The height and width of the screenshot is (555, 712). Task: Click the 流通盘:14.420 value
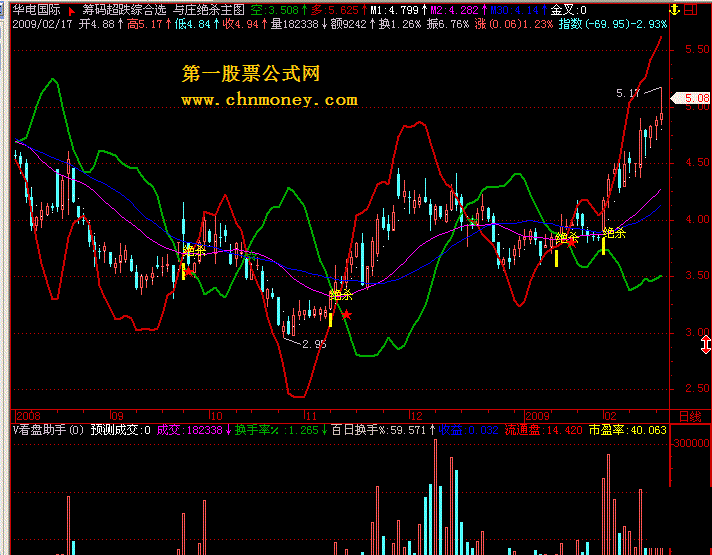pos(543,430)
